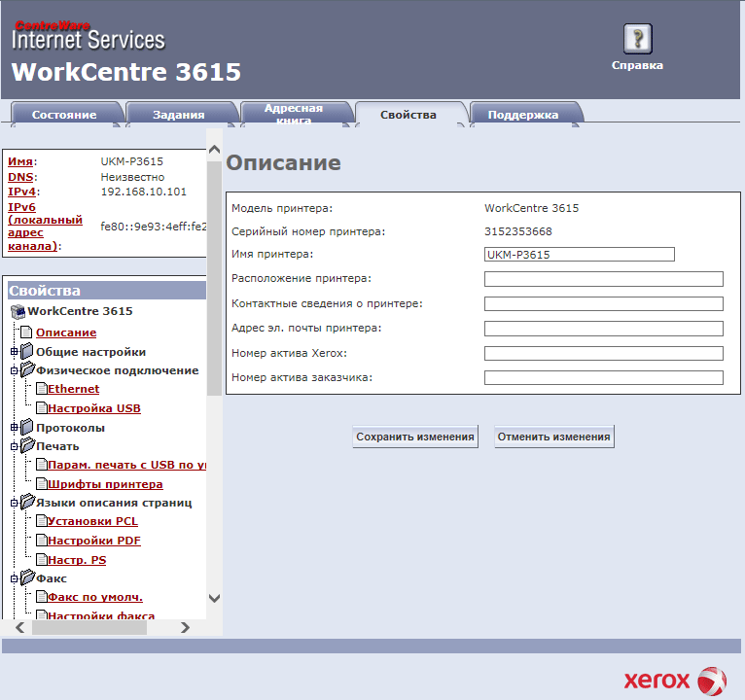Click the Имя link in info panel
The image size is (745, 700).
pos(20,161)
